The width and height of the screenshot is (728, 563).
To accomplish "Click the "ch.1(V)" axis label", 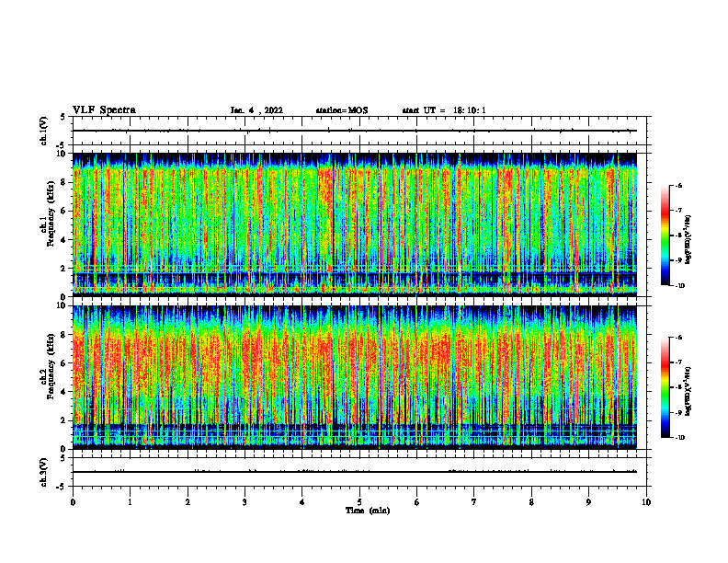I will (x=44, y=131).
